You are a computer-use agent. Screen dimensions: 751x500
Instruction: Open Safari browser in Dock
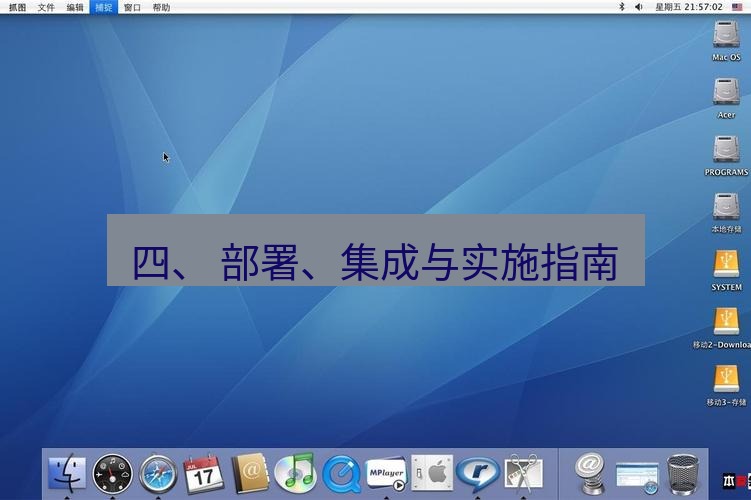tap(158, 474)
